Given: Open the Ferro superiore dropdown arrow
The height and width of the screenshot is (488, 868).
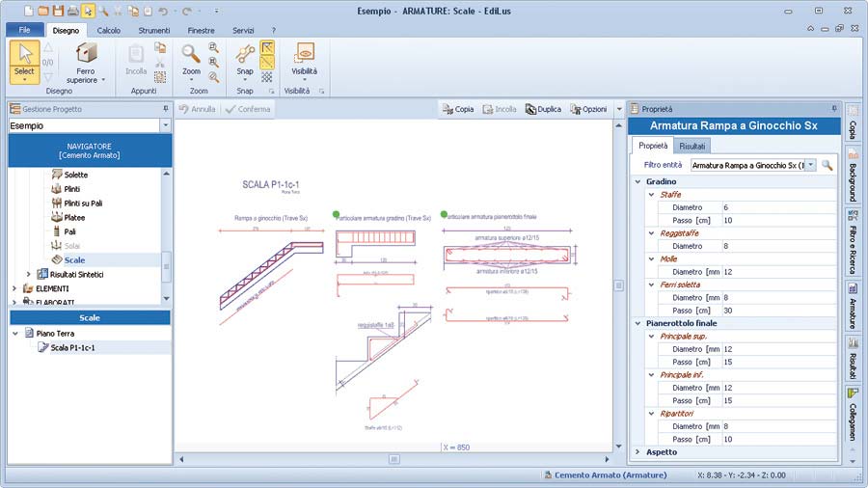Looking at the screenshot, I should point(103,80).
